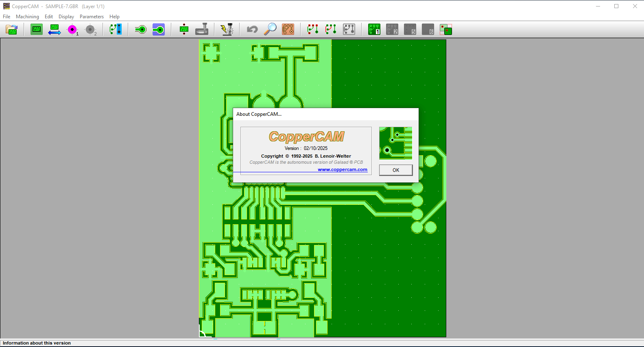Click the undo arrow icon

click(x=252, y=30)
